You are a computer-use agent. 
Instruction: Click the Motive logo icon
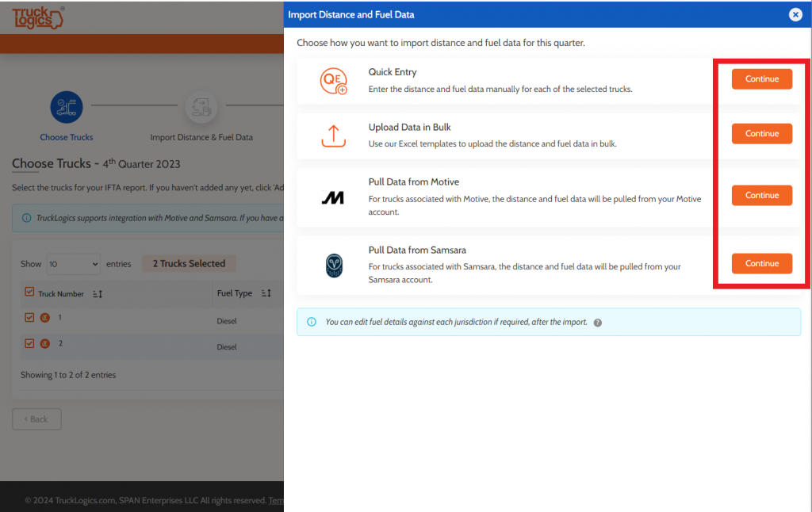click(333, 198)
